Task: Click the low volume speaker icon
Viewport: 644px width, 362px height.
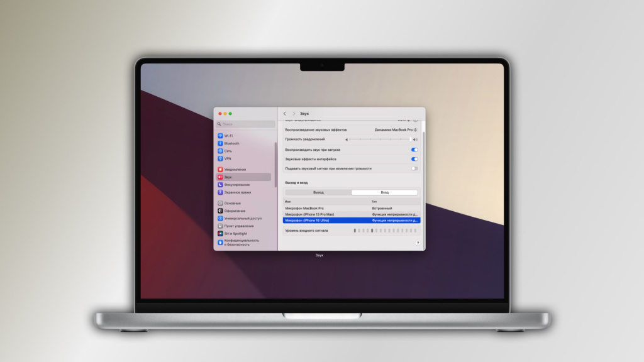Action: point(347,140)
